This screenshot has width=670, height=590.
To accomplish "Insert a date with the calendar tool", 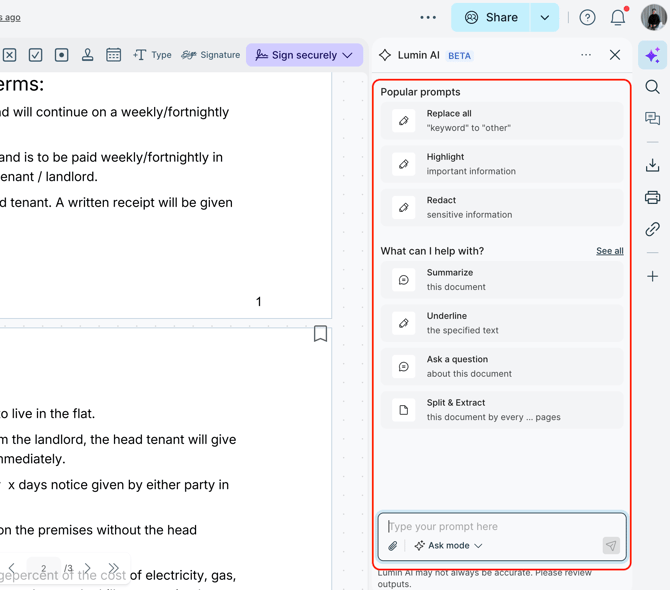I will coord(114,55).
